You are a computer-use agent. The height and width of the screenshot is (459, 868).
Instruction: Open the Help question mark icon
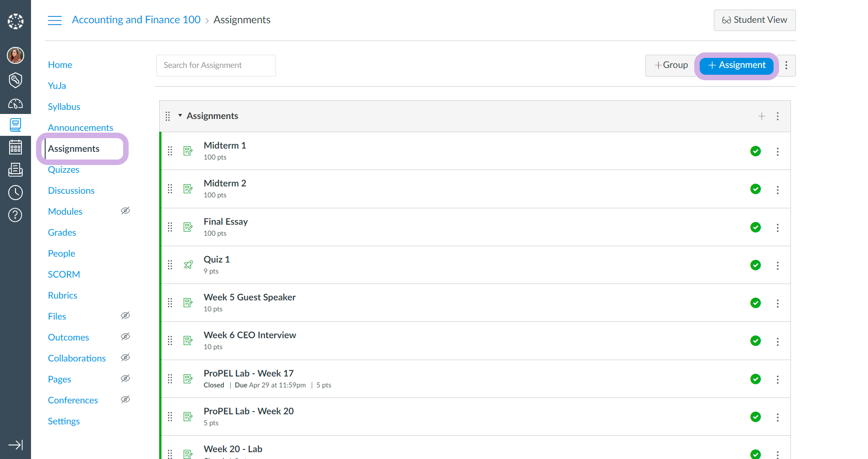(x=15, y=215)
